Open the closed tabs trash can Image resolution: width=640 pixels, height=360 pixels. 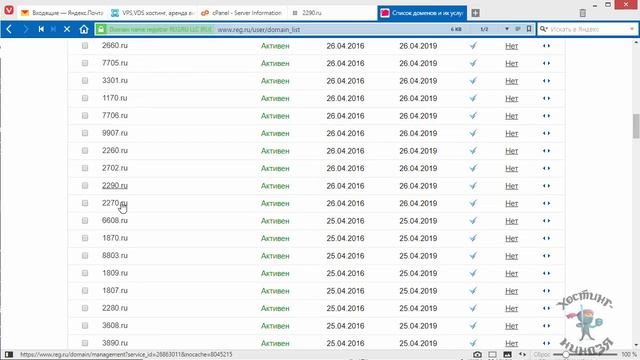[582, 13]
